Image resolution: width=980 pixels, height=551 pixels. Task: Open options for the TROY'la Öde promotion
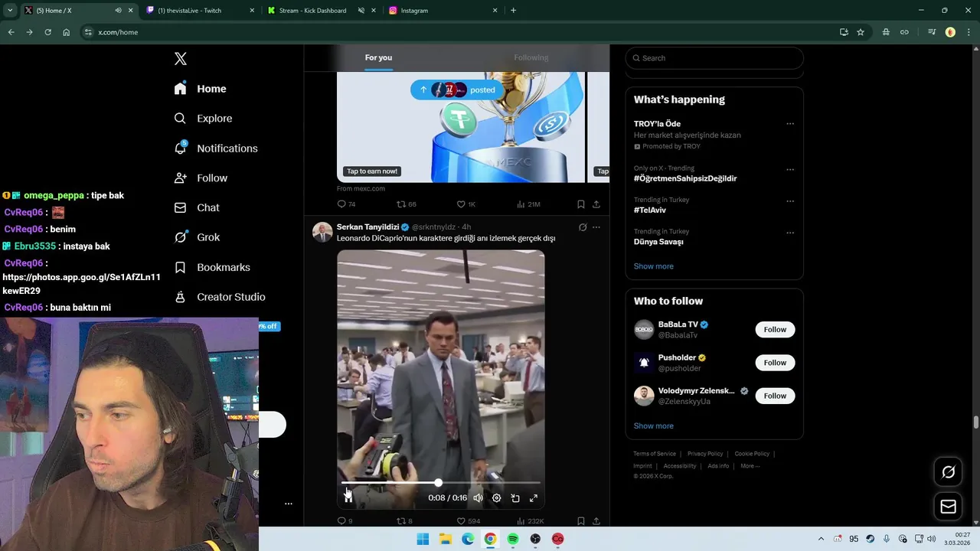click(790, 124)
